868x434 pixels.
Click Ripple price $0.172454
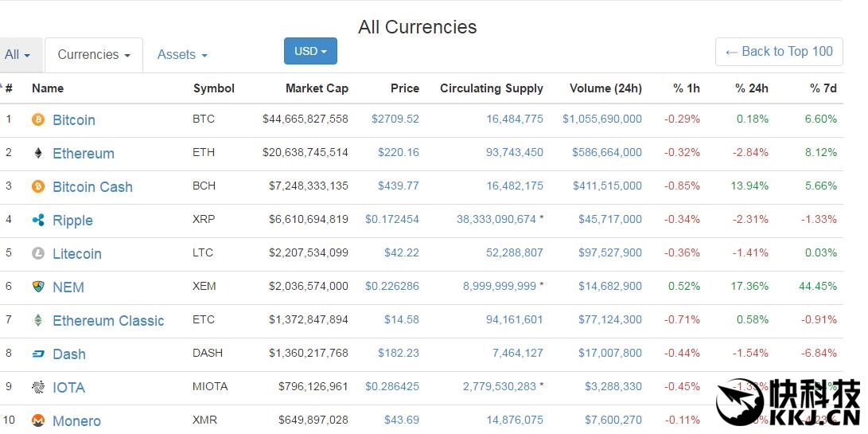392,220
